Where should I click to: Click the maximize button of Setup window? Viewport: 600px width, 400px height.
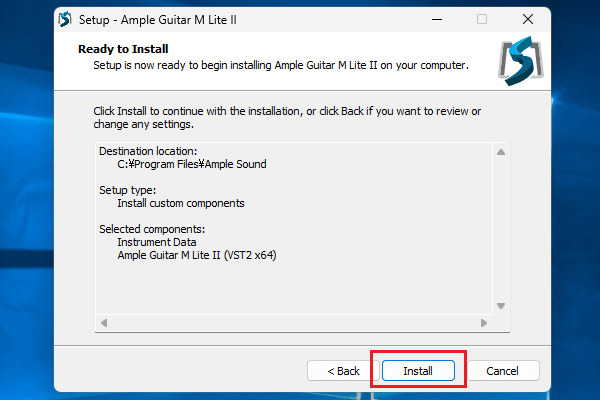[x=482, y=19]
